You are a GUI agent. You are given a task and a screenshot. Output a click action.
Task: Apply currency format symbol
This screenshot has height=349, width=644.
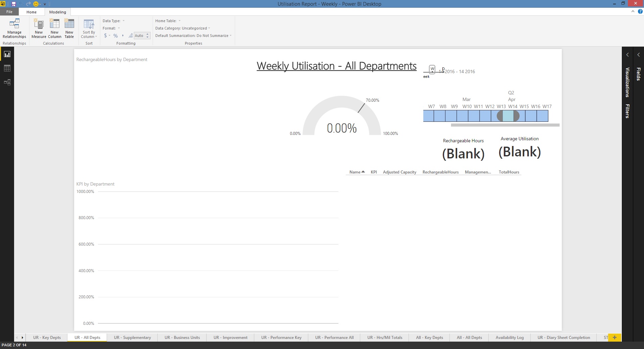pyautogui.click(x=106, y=36)
